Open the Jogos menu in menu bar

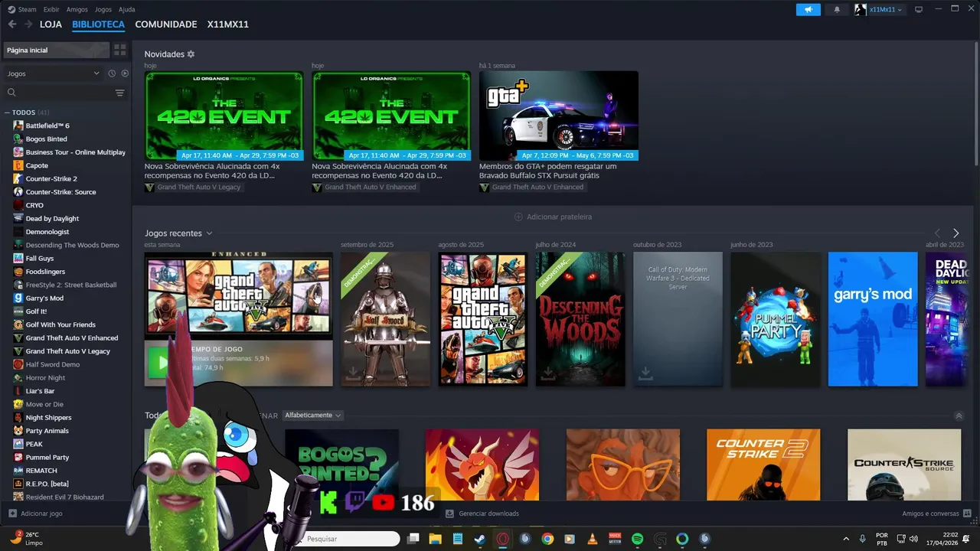coord(103,9)
